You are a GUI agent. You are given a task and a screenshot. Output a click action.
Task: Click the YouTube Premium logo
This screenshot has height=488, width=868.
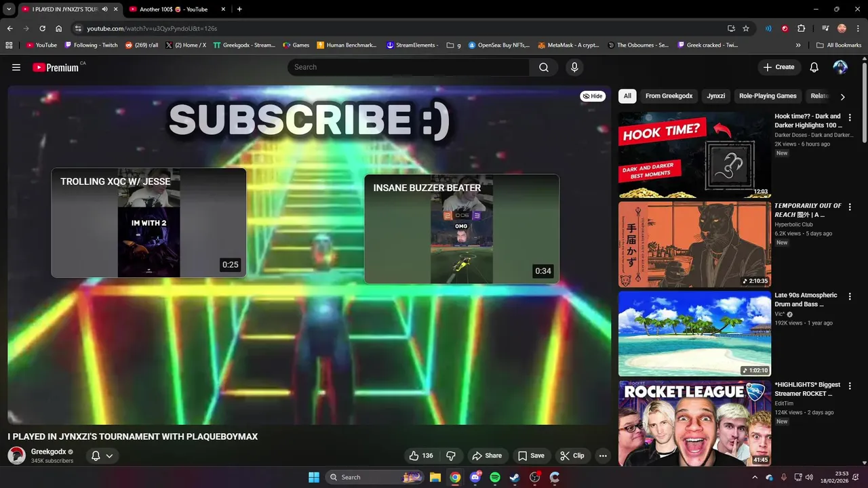click(56, 67)
